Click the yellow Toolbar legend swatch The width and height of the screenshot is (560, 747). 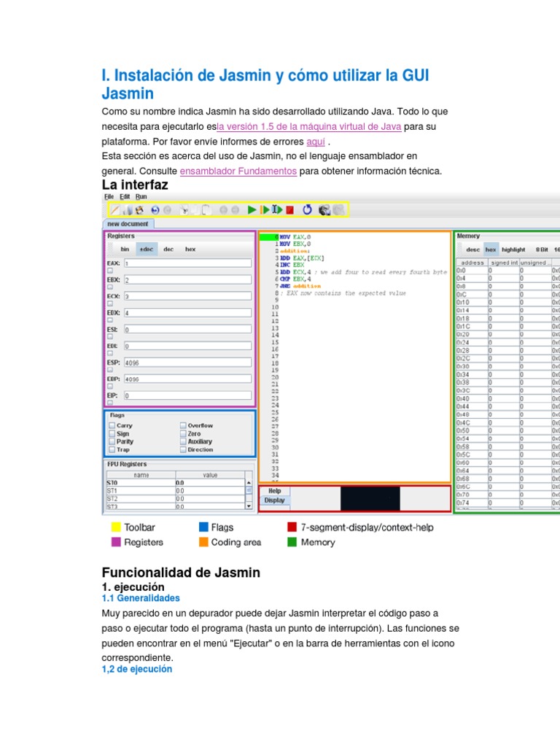116,527
